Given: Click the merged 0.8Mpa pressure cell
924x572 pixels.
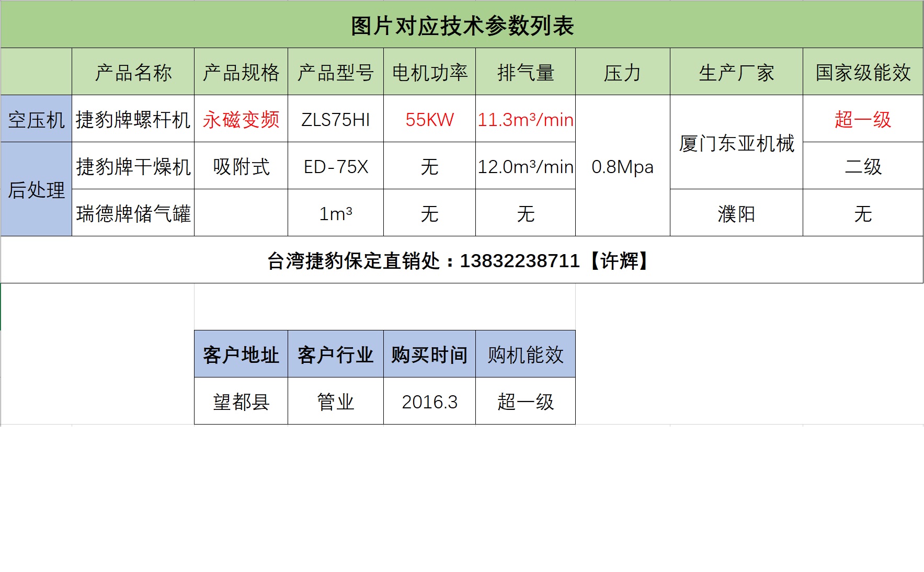Looking at the screenshot, I should click(622, 166).
